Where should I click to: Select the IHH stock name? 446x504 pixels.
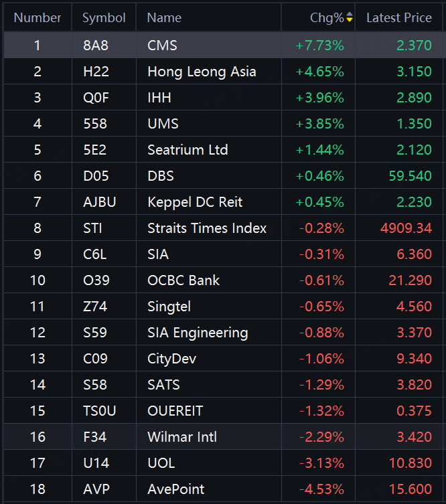click(159, 98)
